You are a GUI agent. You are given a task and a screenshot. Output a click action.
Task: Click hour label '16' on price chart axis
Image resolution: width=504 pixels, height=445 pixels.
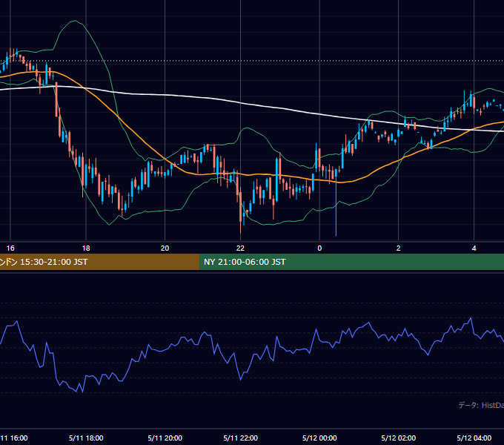point(10,248)
